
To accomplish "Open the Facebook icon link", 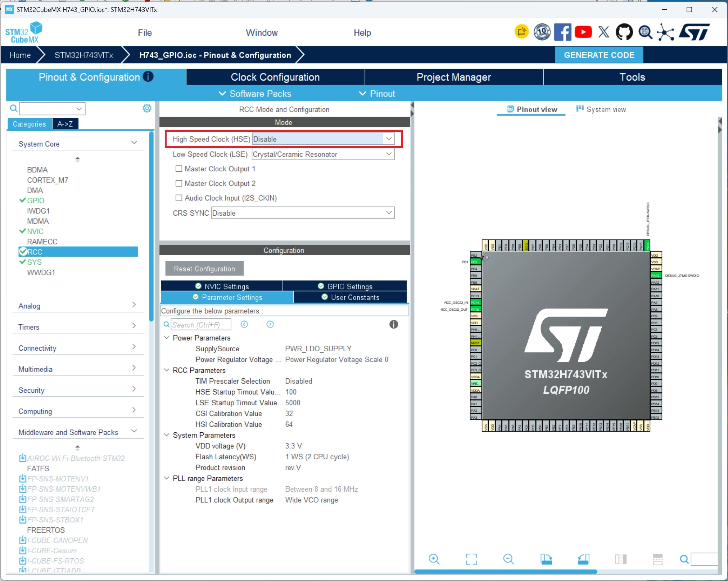I will click(562, 32).
